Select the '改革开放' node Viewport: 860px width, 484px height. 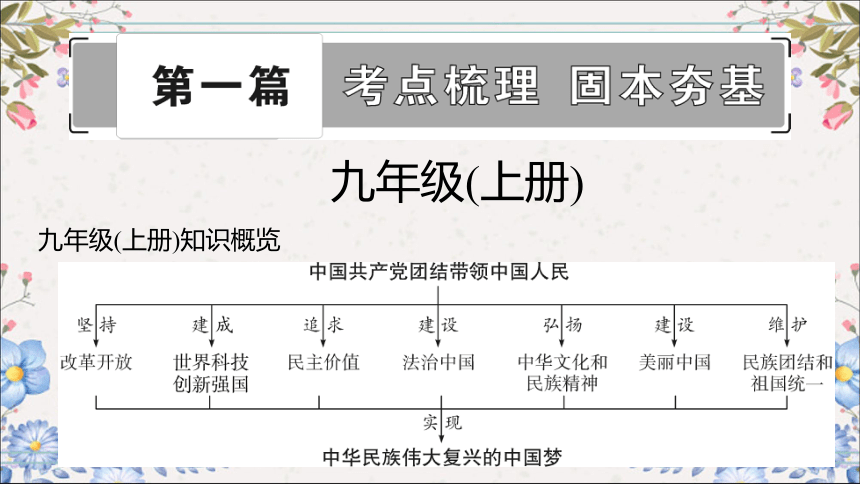[97, 362]
